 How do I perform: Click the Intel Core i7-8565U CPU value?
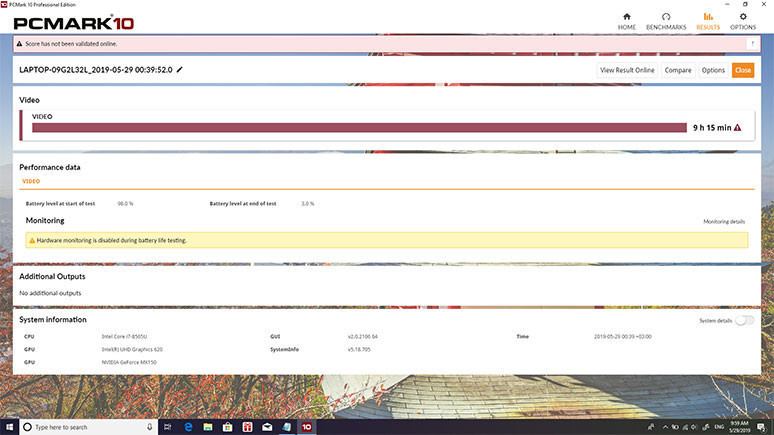[x=124, y=336]
